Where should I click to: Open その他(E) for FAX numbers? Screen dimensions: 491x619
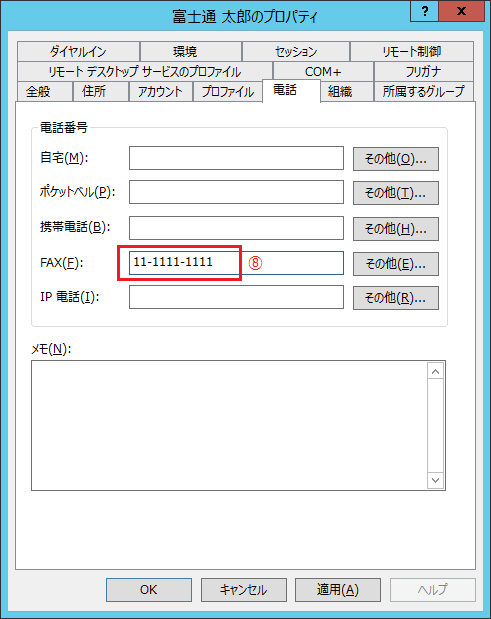[x=395, y=264]
